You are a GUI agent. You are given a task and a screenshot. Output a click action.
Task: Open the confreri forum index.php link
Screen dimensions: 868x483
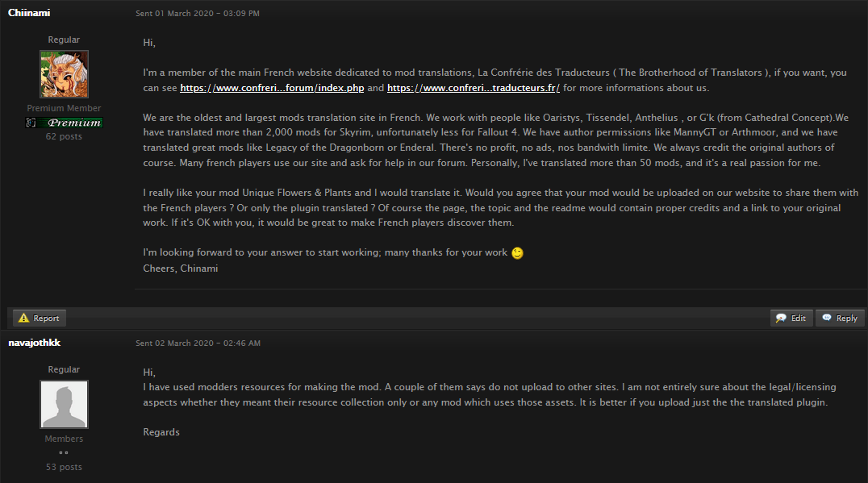tap(272, 88)
